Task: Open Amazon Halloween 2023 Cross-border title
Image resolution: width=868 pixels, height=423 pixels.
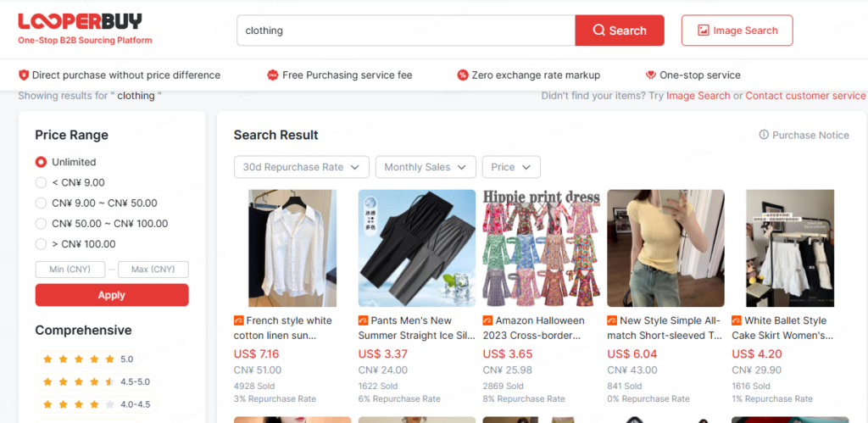Action: (x=534, y=328)
